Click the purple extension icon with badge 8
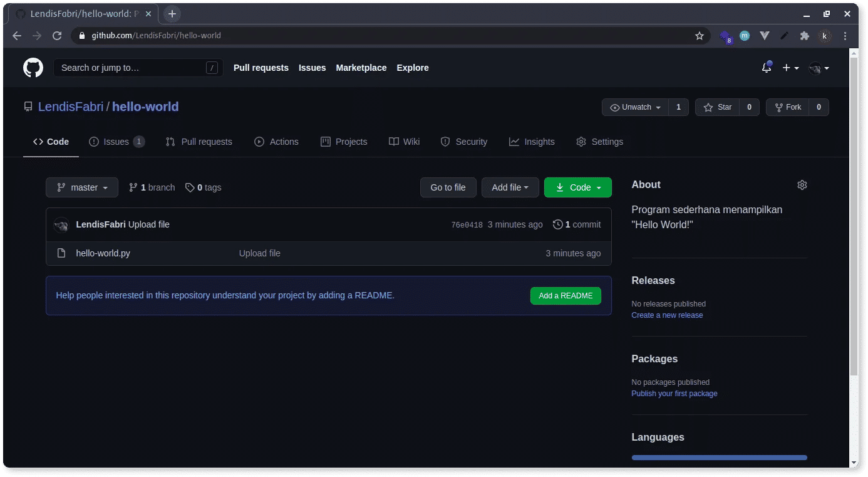The height and width of the screenshot is (477, 868). click(725, 36)
